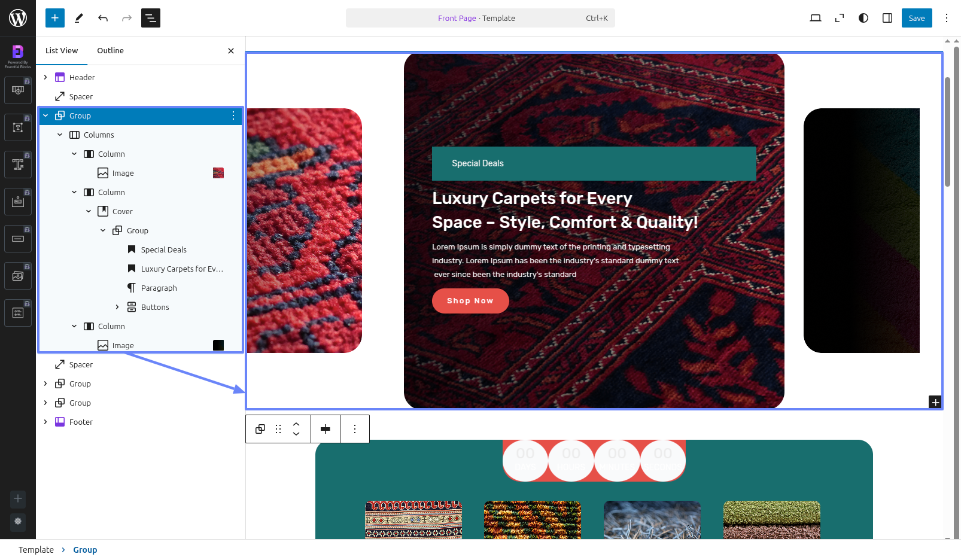This screenshot has height=560, width=961.
Task: Click the black Image thumbnail in list
Action: 218,345
